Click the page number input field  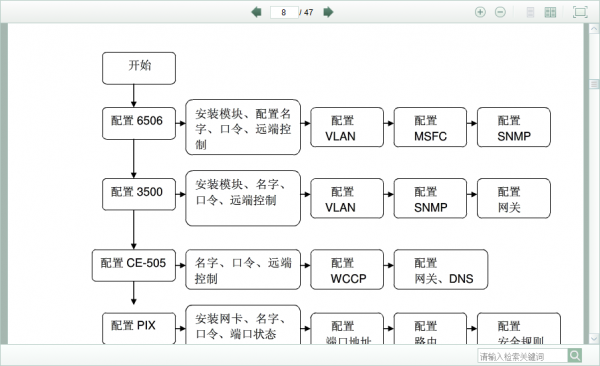pos(284,12)
